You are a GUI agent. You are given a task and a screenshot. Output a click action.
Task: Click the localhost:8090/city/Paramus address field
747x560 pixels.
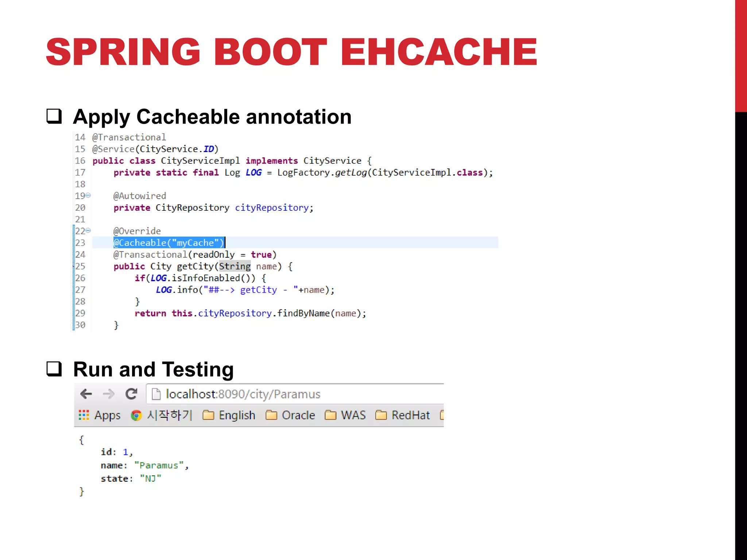(x=243, y=394)
